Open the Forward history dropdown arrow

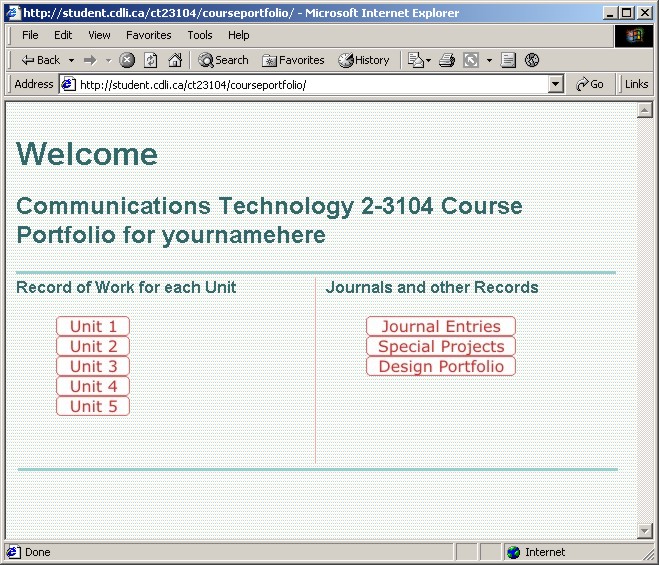click(x=108, y=61)
